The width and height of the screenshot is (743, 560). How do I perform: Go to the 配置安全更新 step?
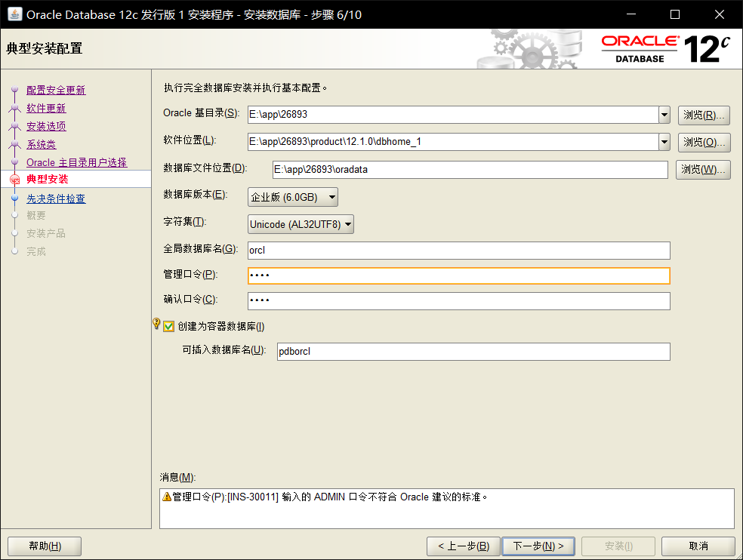56,90
